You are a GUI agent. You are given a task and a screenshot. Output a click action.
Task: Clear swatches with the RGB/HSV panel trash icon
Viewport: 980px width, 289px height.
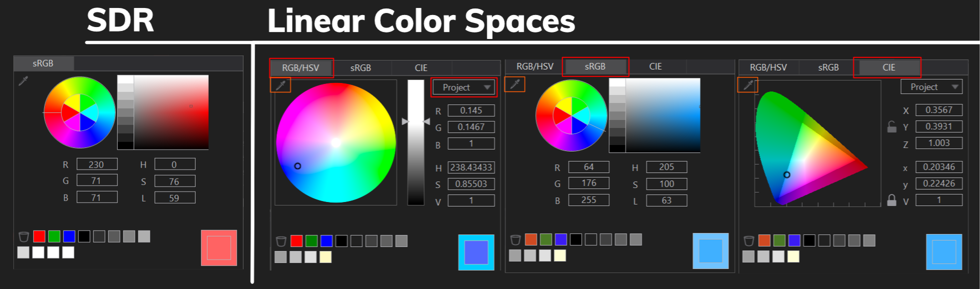click(281, 241)
